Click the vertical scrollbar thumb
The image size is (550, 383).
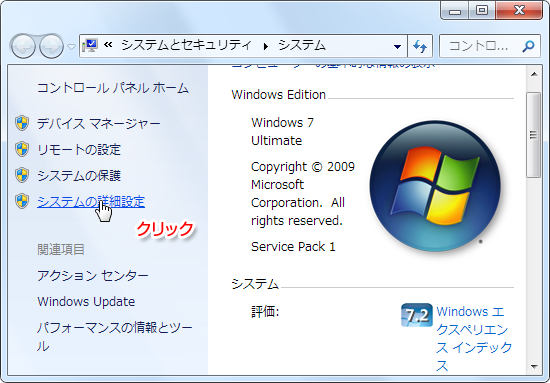tap(534, 135)
